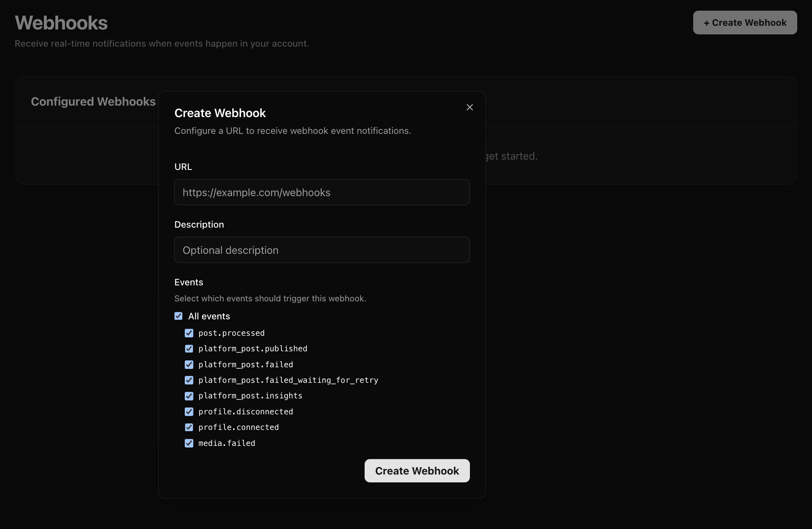This screenshot has height=529, width=812.
Task: Click the platform_post.failed label text
Action: (246, 365)
